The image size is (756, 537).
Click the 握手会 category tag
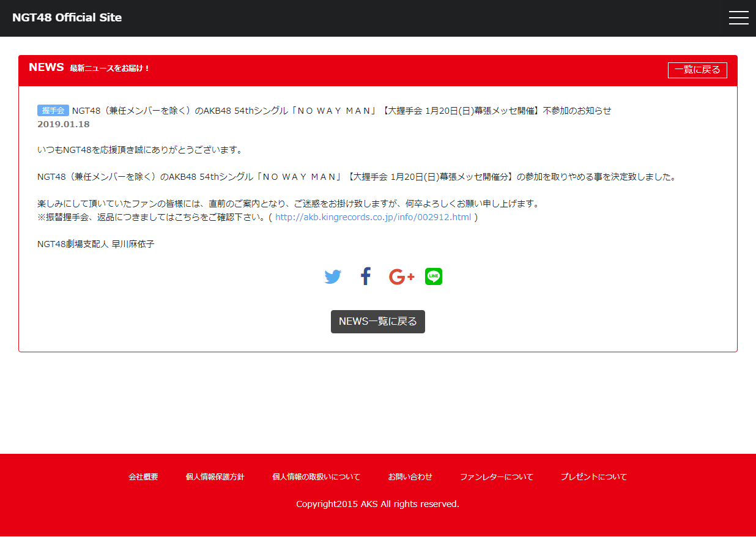53,110
